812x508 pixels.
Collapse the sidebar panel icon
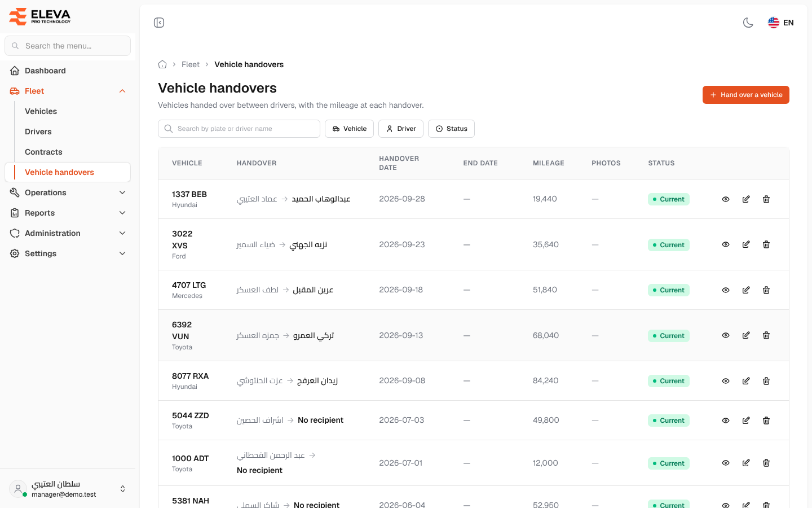click(x=159, y=23)
